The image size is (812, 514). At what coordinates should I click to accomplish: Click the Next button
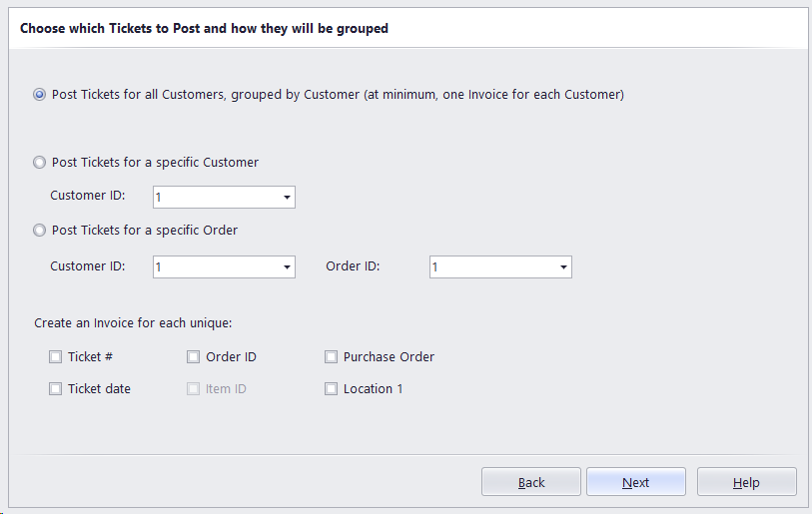point(635,482)
